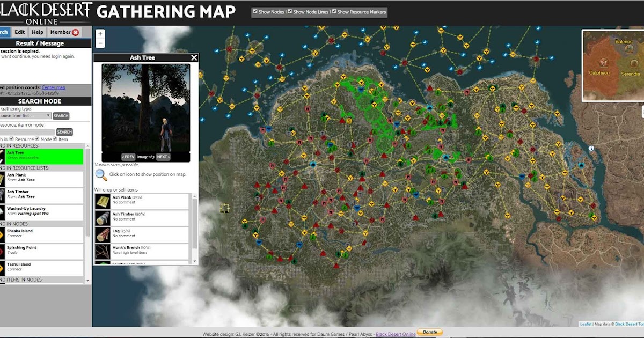Click the Center map link

point(54,87)
